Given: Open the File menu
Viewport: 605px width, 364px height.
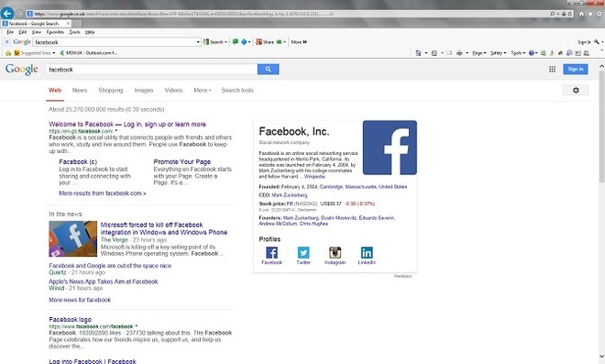Looking at the screenshot, I should tap(10, 32).
